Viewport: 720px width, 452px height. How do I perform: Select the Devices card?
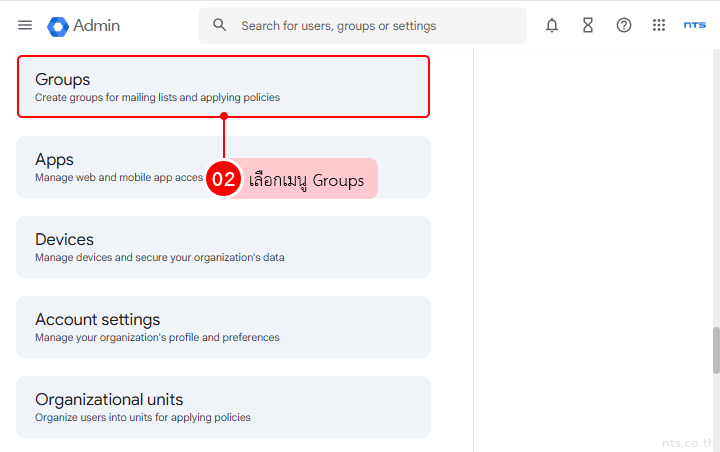(x=223, y=247)
